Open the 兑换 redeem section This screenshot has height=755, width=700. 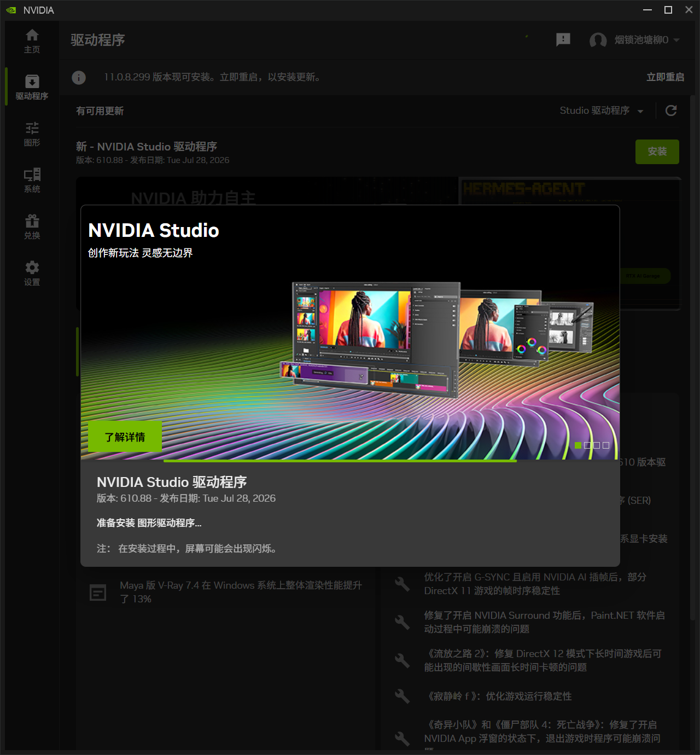pos(32,227)
